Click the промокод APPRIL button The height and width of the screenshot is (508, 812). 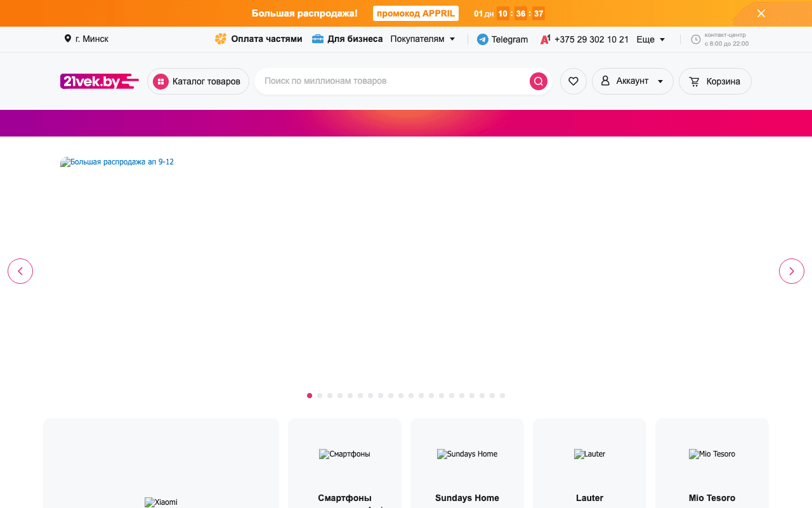tap(416, 13)
